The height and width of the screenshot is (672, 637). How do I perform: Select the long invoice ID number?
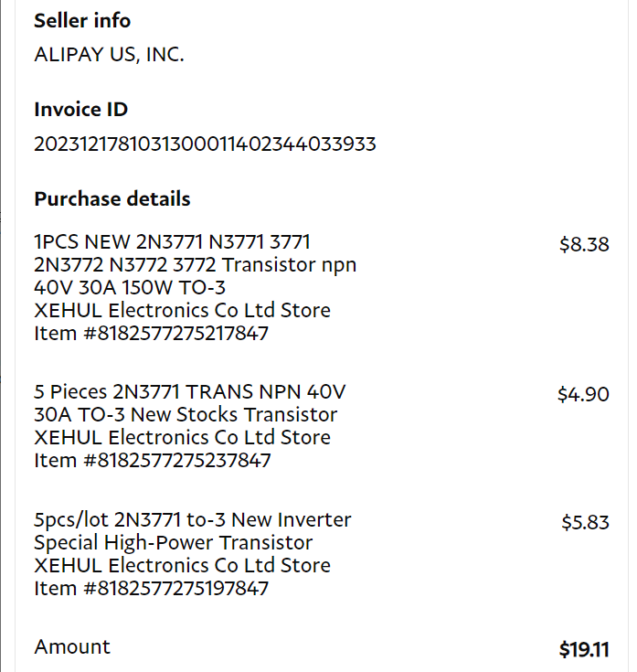[x=205, y=144]
